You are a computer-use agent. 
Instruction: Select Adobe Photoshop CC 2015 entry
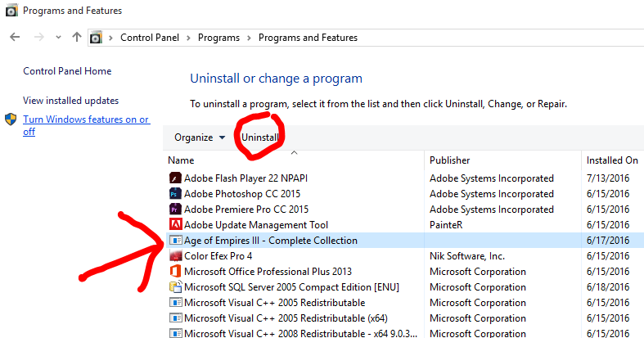click(x=242, y=194)
